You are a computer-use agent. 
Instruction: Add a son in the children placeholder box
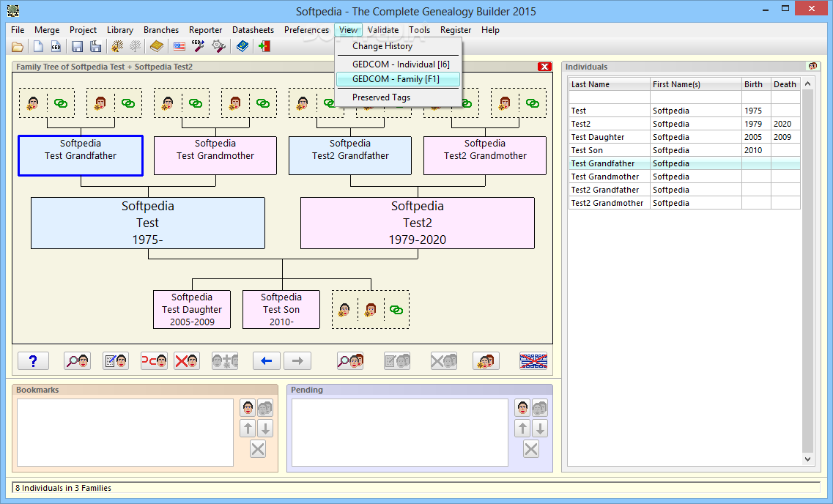[x=345, y=310]
